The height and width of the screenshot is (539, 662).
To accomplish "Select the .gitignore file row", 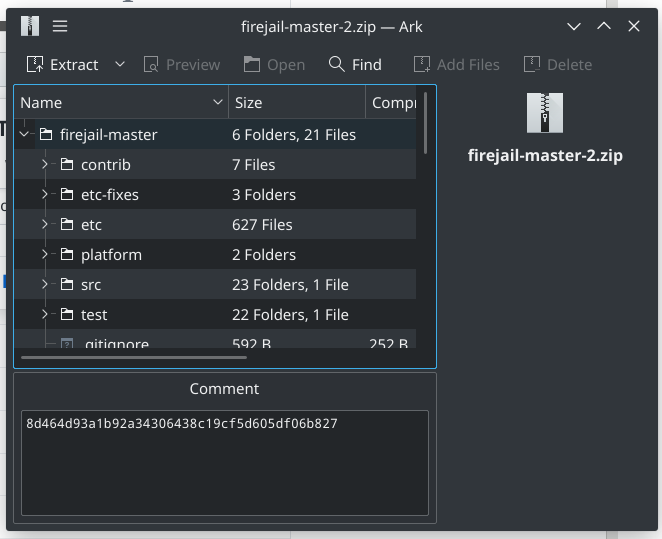I will (215, 341).
